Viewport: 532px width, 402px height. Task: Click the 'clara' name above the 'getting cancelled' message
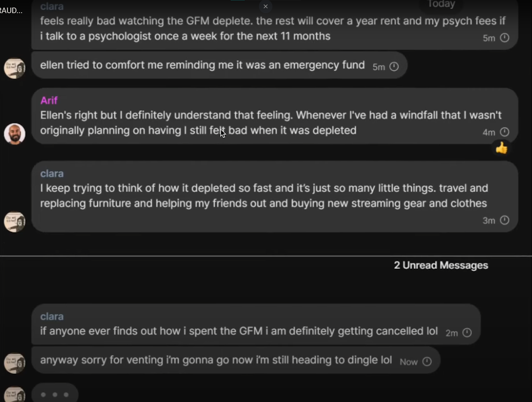click(52, 316)
